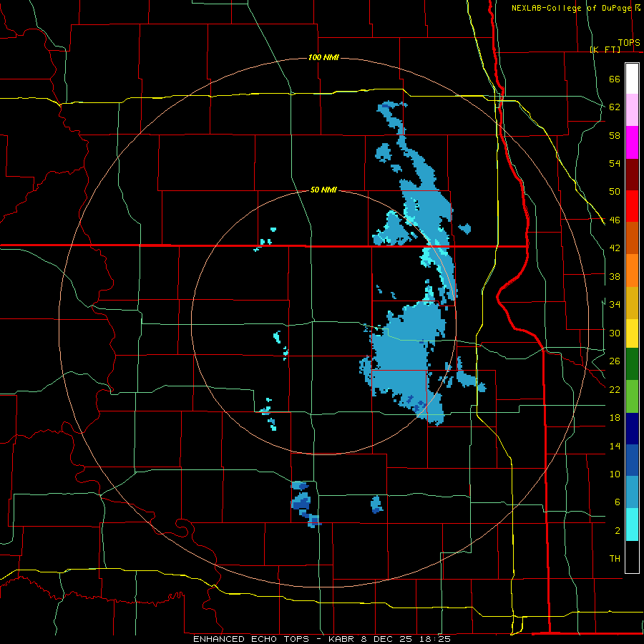This screenshot has height=644, width=644.
Task: Click the yellow segment near the 30 label
Action: pyautogui.click(x=632, y=333)
